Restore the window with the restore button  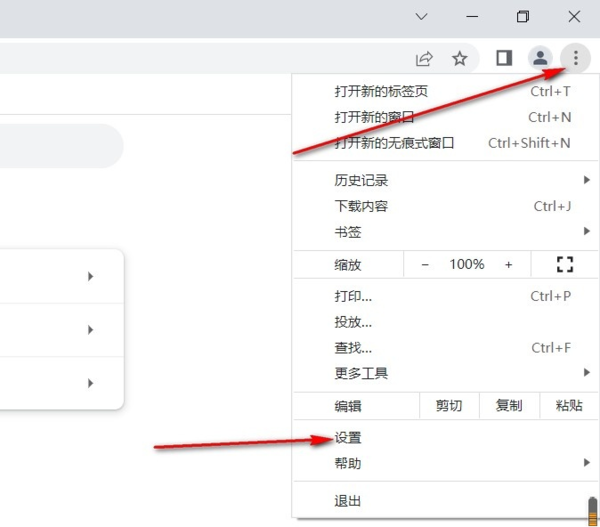point(523,17)
